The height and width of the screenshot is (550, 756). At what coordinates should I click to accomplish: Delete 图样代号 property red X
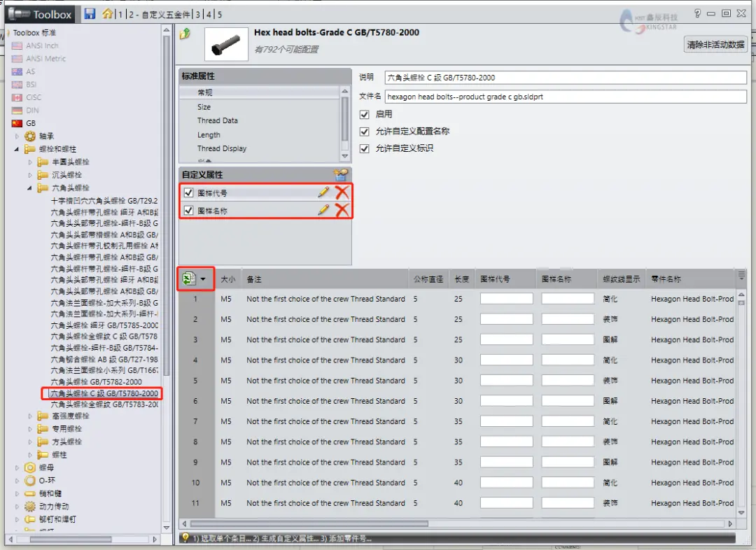(x=342, y=192)
